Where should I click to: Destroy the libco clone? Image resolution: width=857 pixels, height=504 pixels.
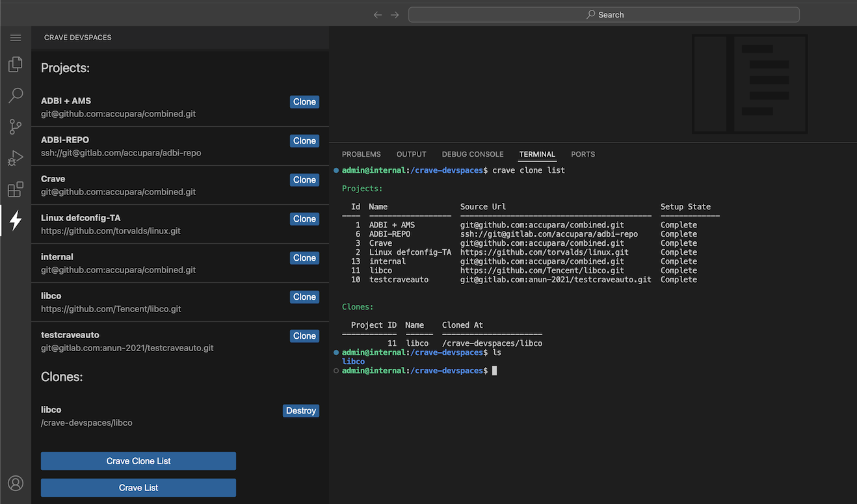point(301,410)
